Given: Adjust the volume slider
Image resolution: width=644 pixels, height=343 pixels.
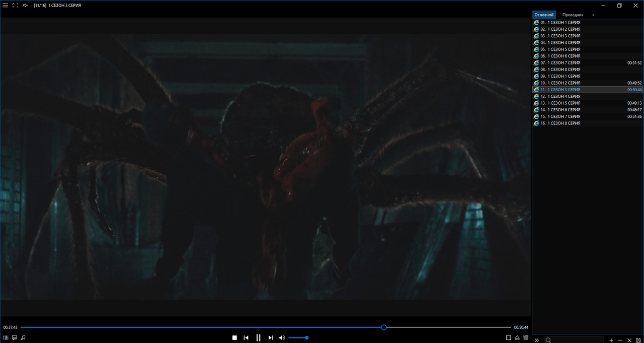Looking at the screenshot, I should [x=298, y=337].
